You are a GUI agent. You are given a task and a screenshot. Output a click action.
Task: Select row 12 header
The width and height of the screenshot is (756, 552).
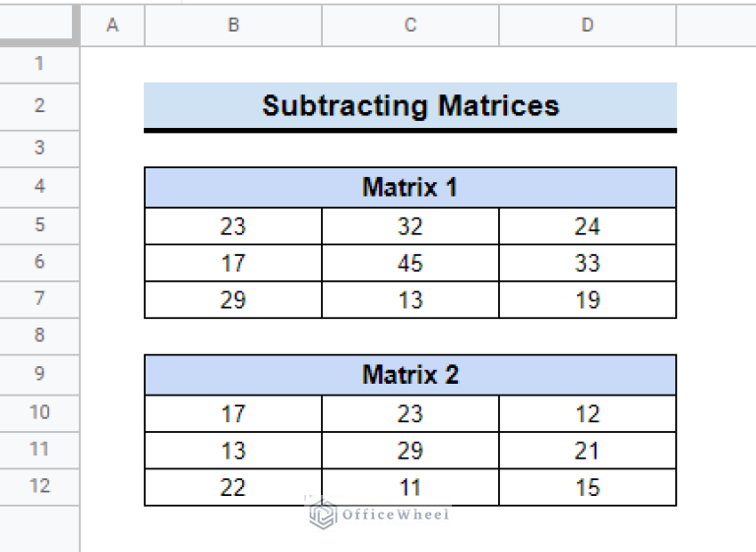pyautogui.click(x=39, y=486)
